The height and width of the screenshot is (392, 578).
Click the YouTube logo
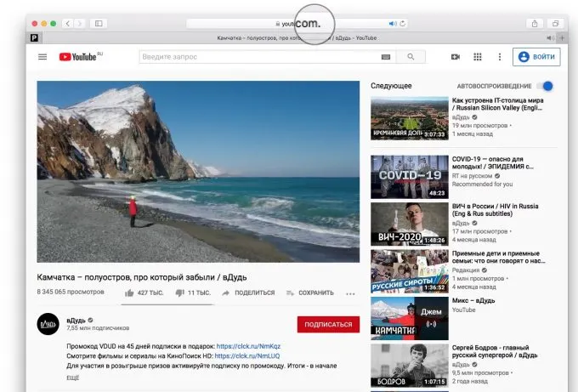coord(79,57)
